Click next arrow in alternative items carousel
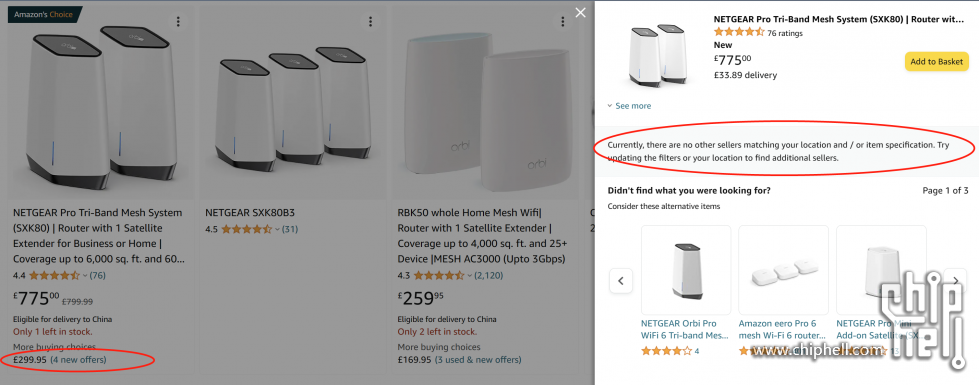 coord(955,281)
